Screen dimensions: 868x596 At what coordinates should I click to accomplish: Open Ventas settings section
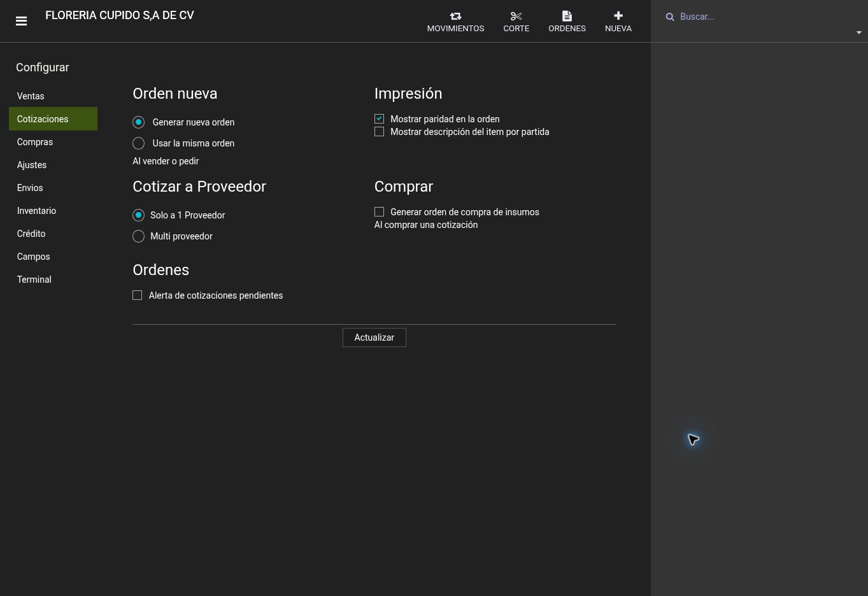coord(53,96)
